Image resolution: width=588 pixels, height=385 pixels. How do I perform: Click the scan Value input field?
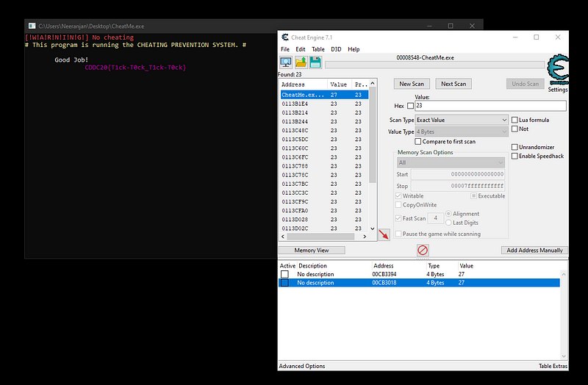(490, 106)
